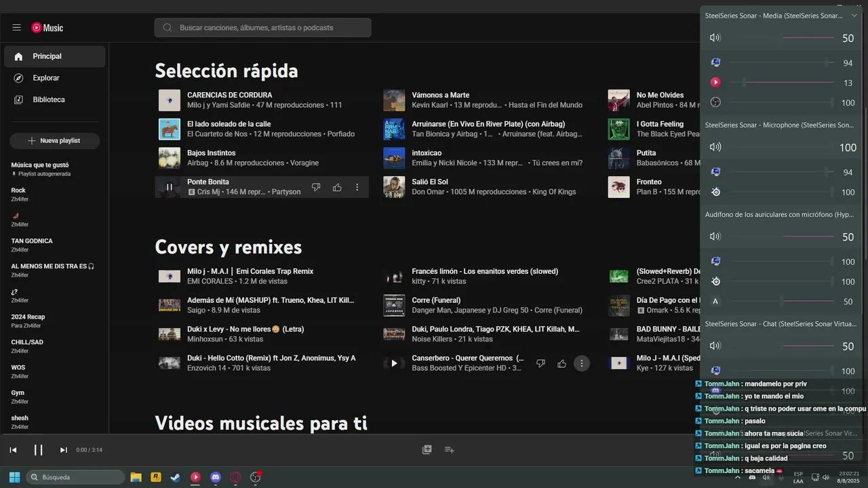The image size is (868, 488).
Task: Open Steam from the taskbar
Action: tap(176, 477)
